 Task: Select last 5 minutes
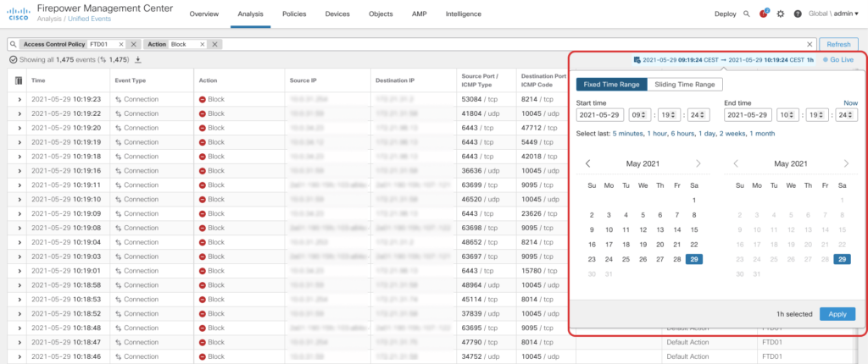coord(628,133)
